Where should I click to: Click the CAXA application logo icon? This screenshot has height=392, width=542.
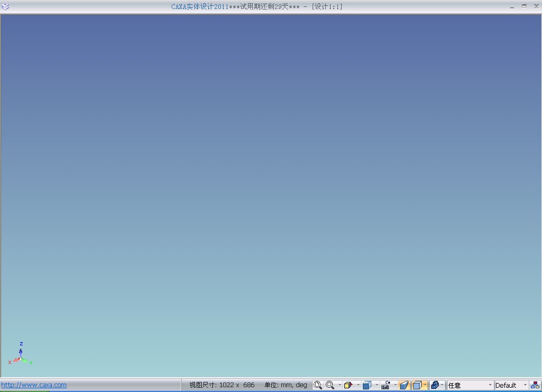[5, 6]
